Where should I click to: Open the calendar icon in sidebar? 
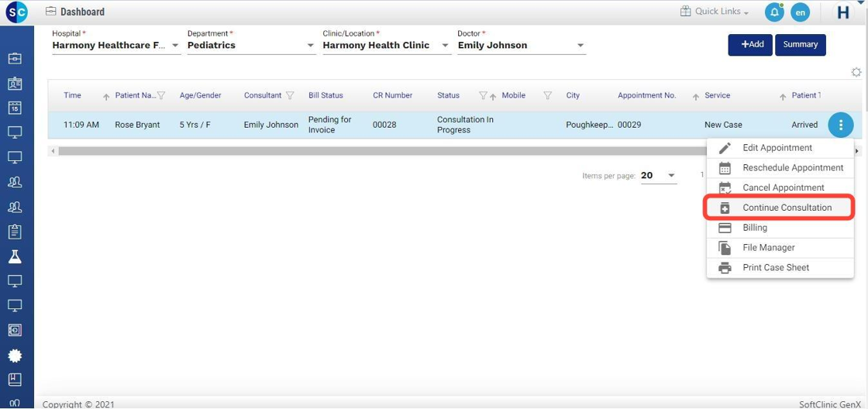pos(15,108)
